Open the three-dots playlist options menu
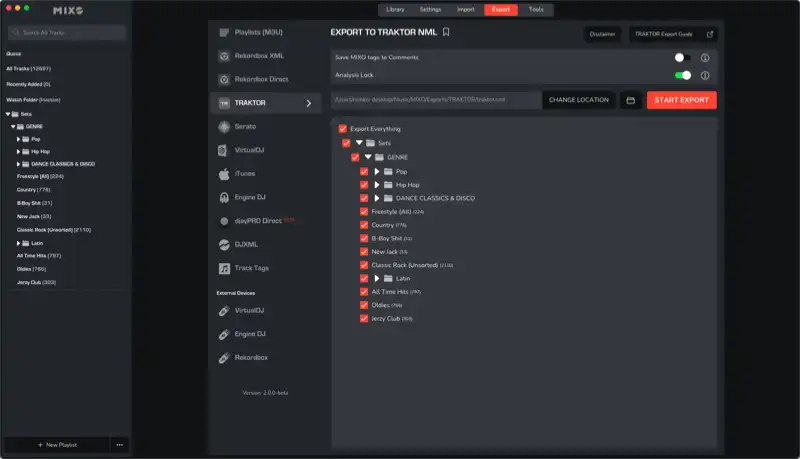This screenshot has height=459, width=800. pyautogui.click(x=119, y=445)
